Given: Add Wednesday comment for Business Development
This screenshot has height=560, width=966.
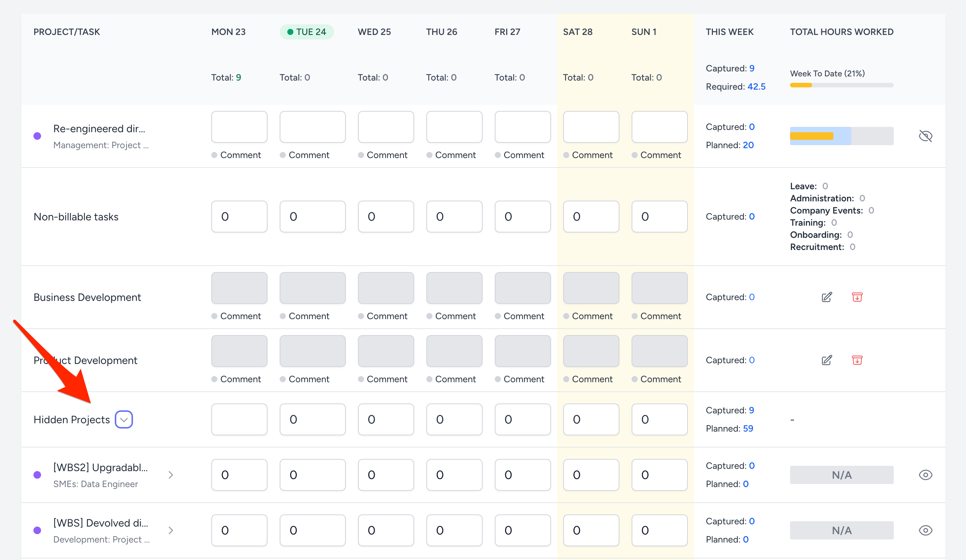Looking at the screenshot, I should [x=383, y=316].
